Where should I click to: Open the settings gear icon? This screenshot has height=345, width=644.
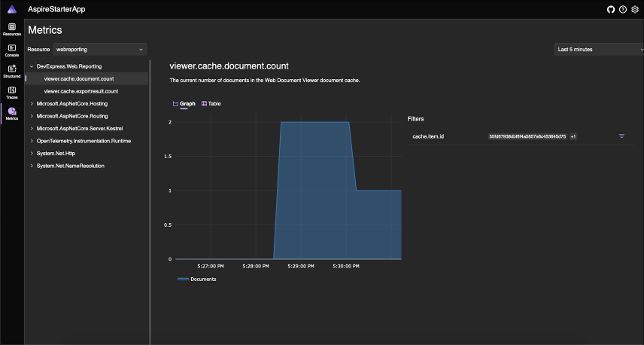(635, 9)
